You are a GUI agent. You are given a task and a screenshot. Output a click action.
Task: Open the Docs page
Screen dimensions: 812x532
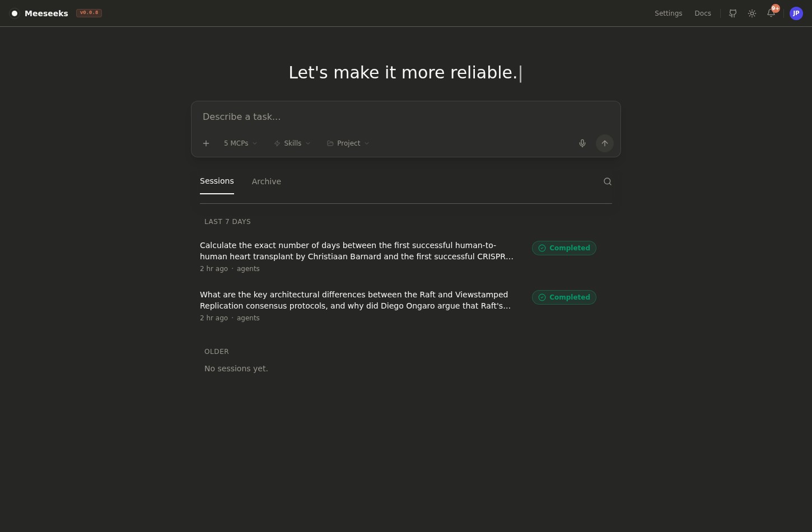point(703,13)
